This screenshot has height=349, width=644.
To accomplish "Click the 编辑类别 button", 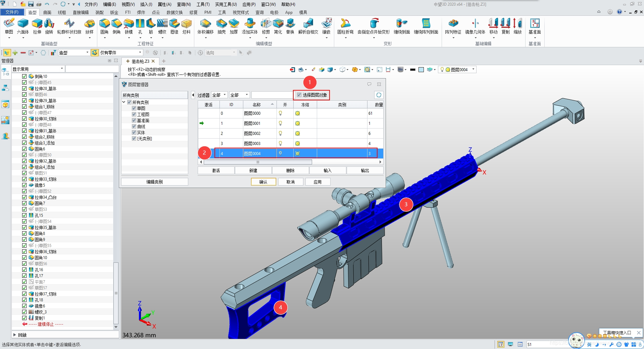I will coord(154,182).
